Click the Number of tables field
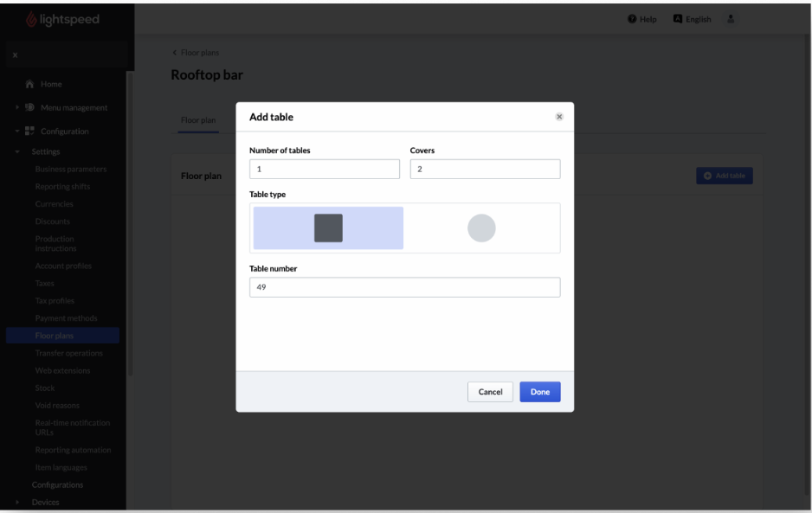Viewport: 812px width, 513px height. [x=324, y=169]
